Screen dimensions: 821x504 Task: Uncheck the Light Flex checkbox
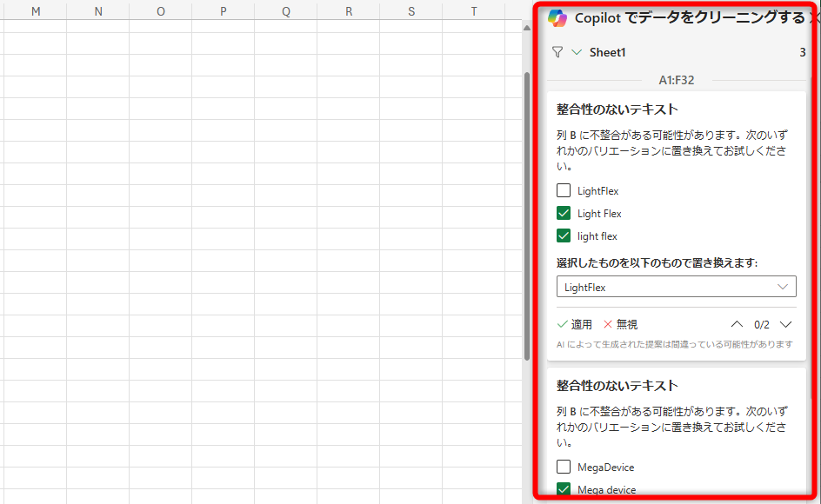click(564, 213)
